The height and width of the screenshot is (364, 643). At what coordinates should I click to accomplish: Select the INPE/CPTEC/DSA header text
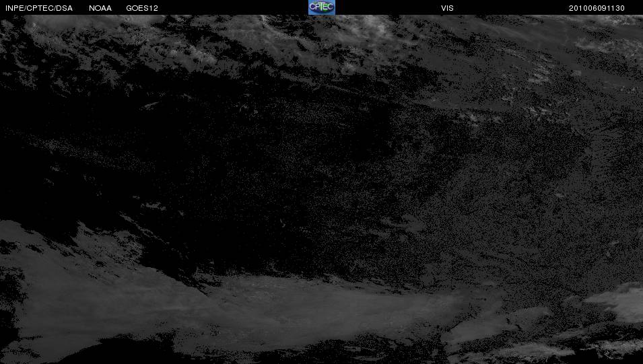39,8
